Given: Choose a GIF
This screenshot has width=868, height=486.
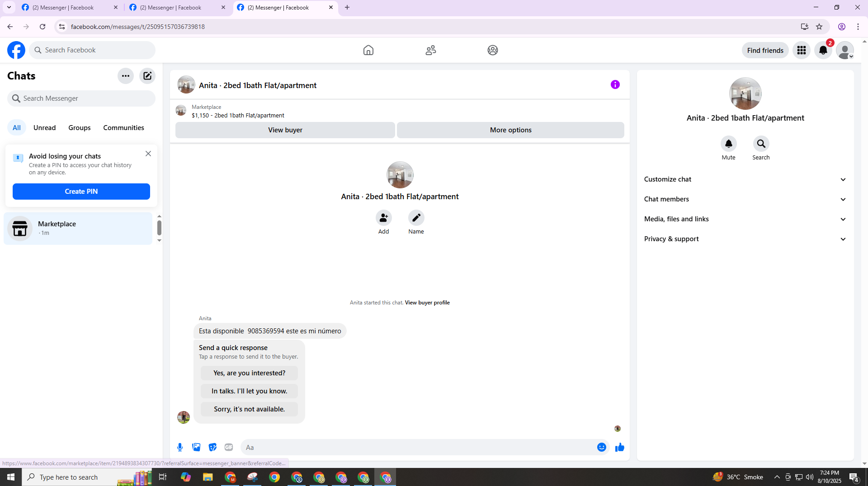Looking at the screenshot, I should (229, 447).
